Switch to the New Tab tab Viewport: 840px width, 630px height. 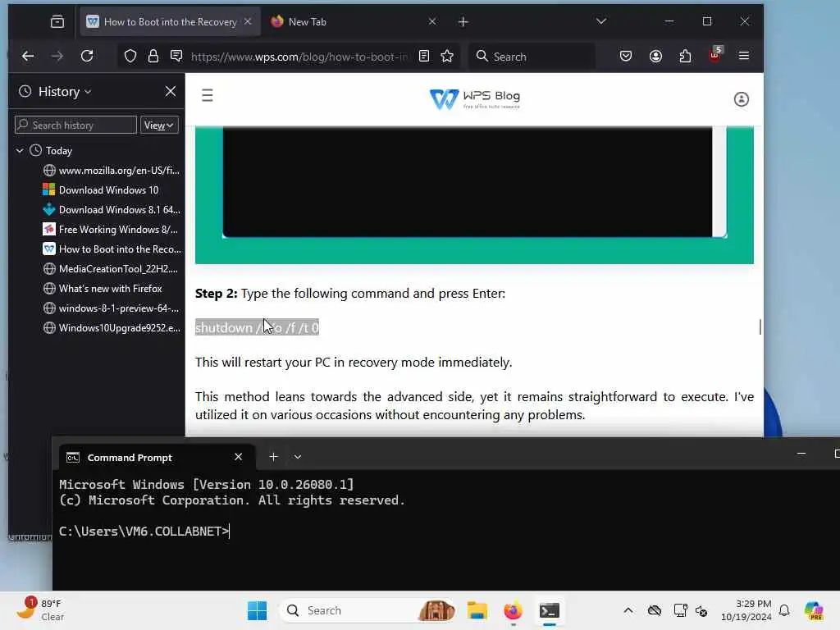click(308, 22)
